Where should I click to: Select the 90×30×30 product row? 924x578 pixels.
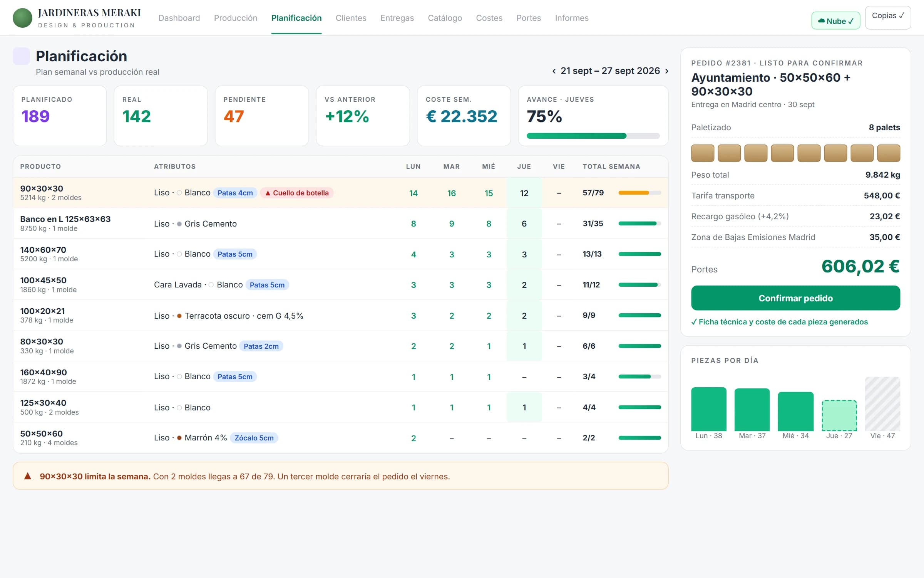coord(341,193)
